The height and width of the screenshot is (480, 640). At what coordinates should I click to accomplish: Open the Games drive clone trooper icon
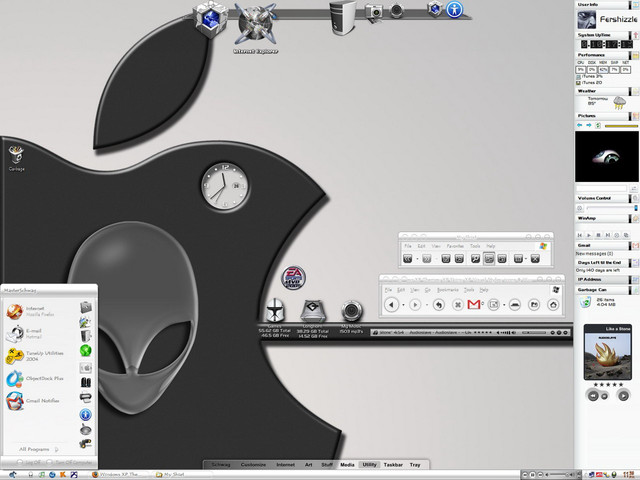click(x=275, y=311)
